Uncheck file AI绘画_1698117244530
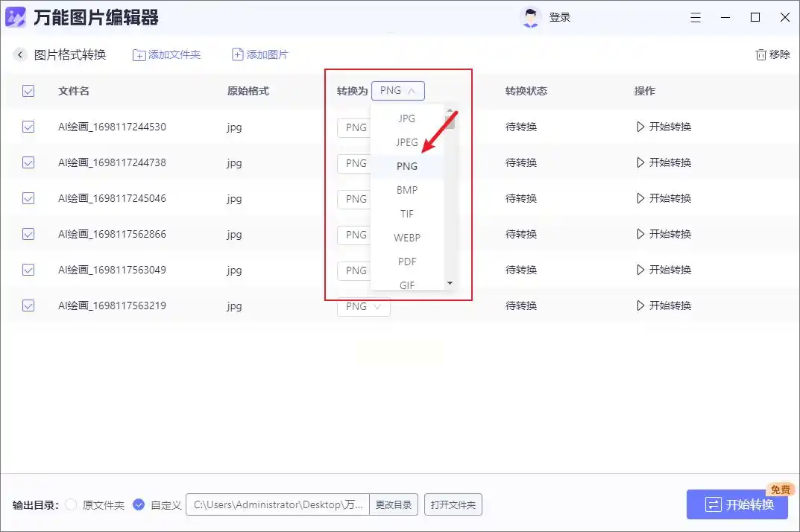The width and height of the screenshot is (800, 532). (x=28, y=127)
